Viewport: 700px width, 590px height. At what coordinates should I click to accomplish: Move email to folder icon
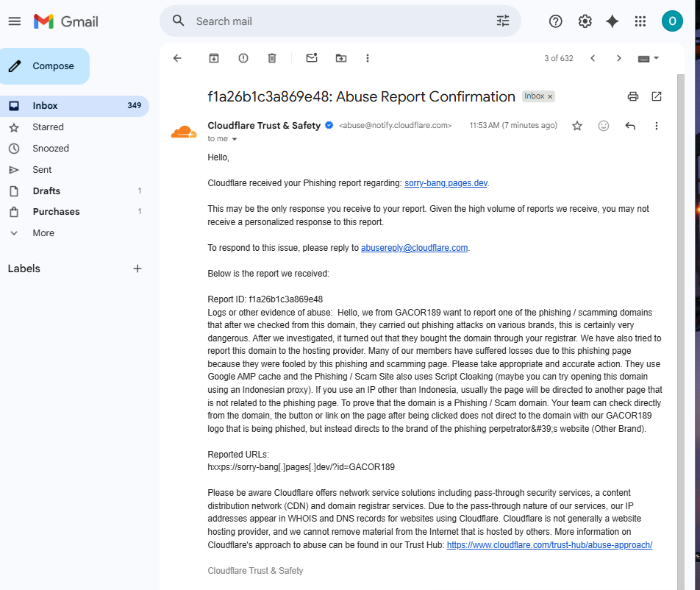(x=341, y=58)
